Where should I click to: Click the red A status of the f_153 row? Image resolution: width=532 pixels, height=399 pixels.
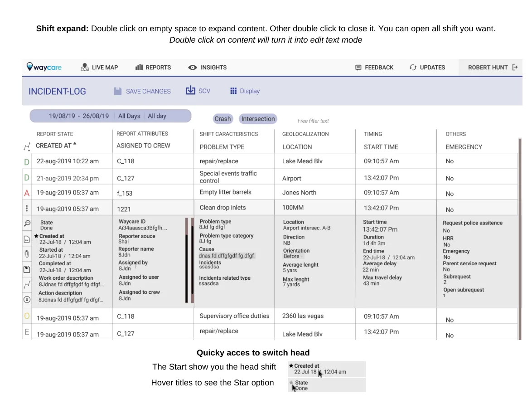[27, 193]
